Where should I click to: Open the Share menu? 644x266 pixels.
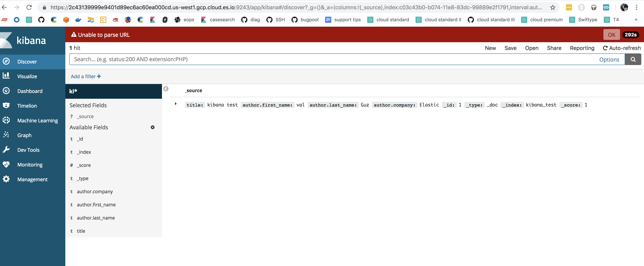point(554,48)
